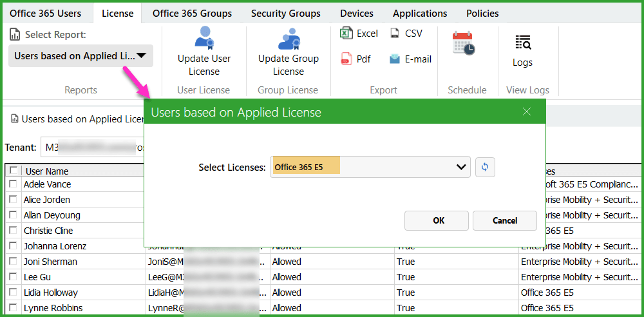Screen dimensions: 644x317
Task: Toggle the select-all checkbox in the User Name header
Action: click(13, 170)
